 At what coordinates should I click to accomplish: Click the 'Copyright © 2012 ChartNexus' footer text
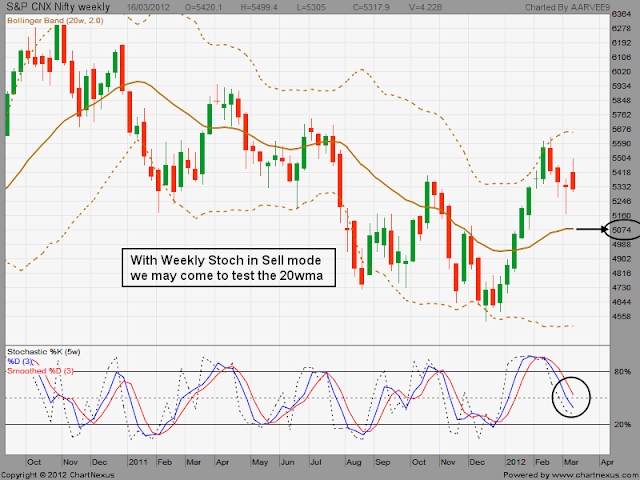(x=58, y=475)
